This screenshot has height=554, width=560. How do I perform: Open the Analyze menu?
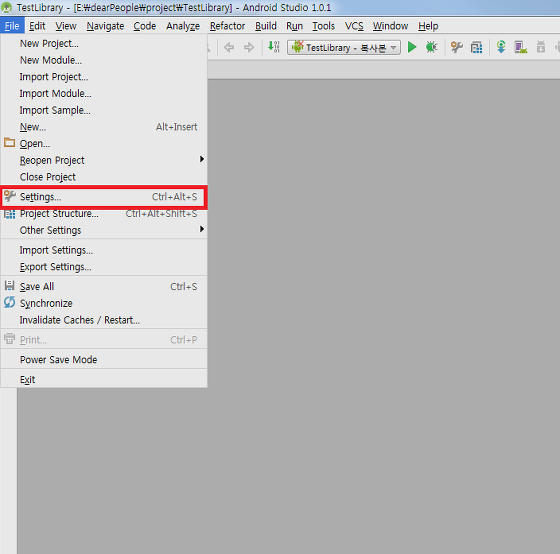183,26
